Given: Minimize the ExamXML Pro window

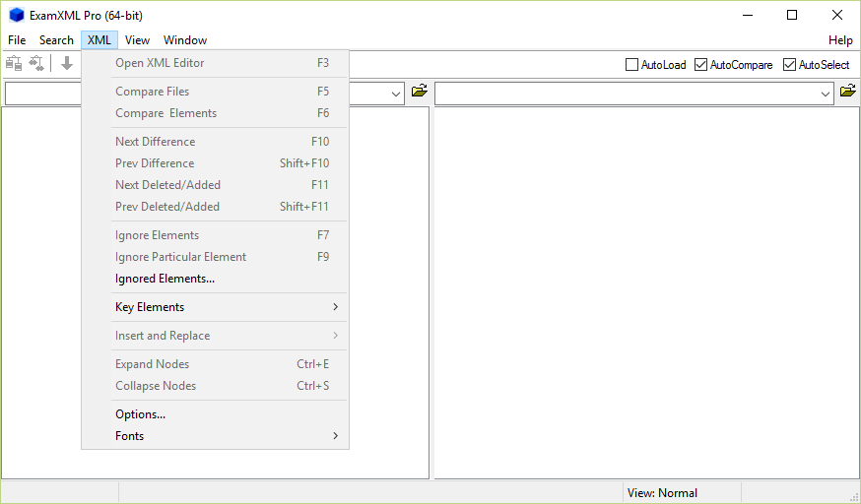Looking at the screenshot, I should coord(747,16).
